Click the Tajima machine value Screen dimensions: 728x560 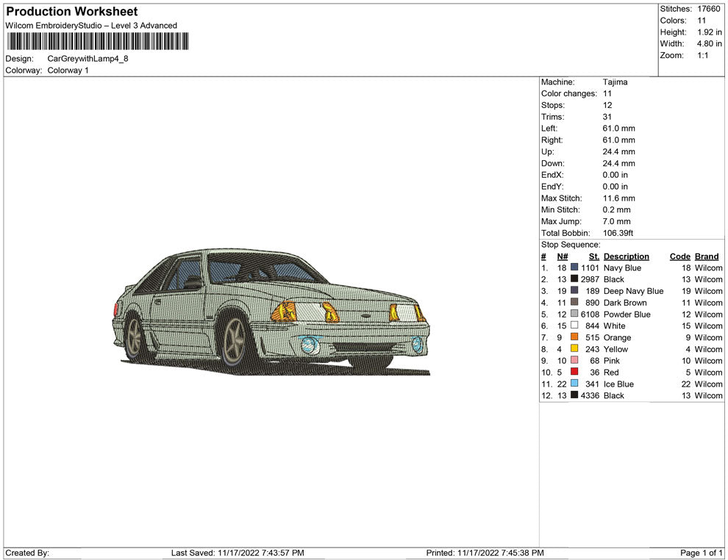coord(615,82)
